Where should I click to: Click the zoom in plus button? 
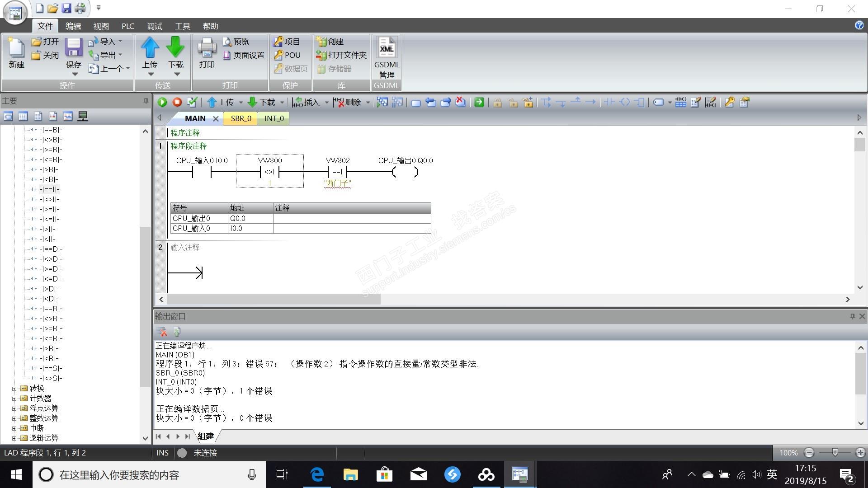click(860, 452)
